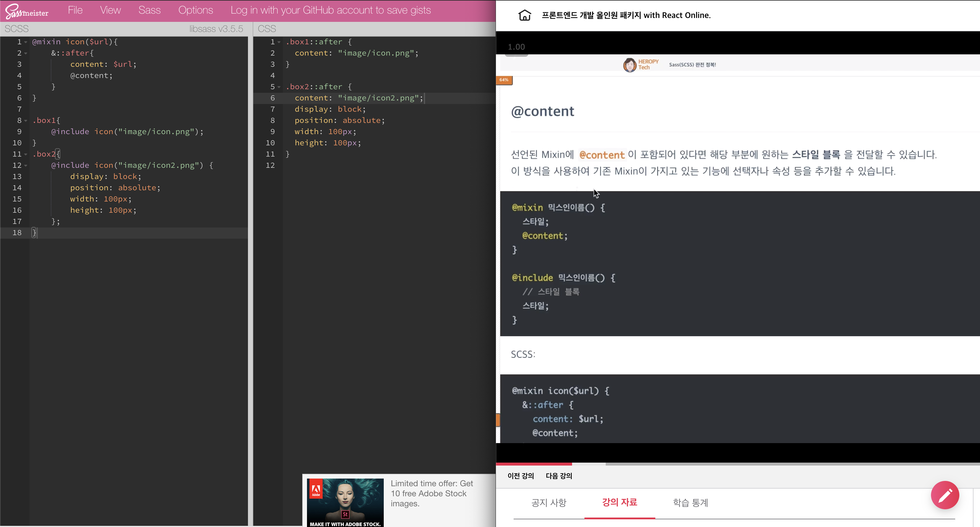
Task: Open the Sass menu
Action: coord(149,10)
